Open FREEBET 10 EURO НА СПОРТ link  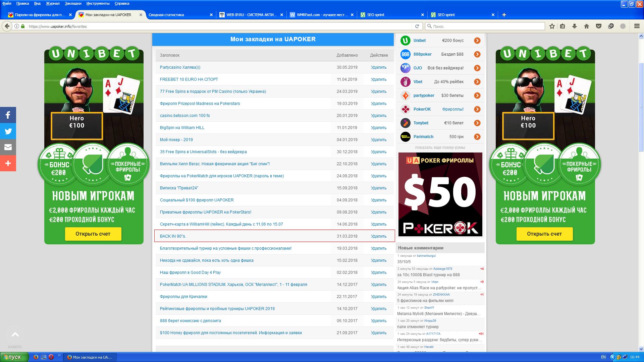[189, 79]
